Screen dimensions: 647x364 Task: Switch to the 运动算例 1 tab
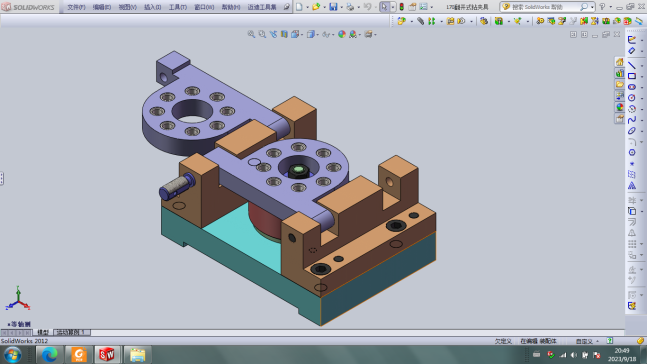point(72,332)
